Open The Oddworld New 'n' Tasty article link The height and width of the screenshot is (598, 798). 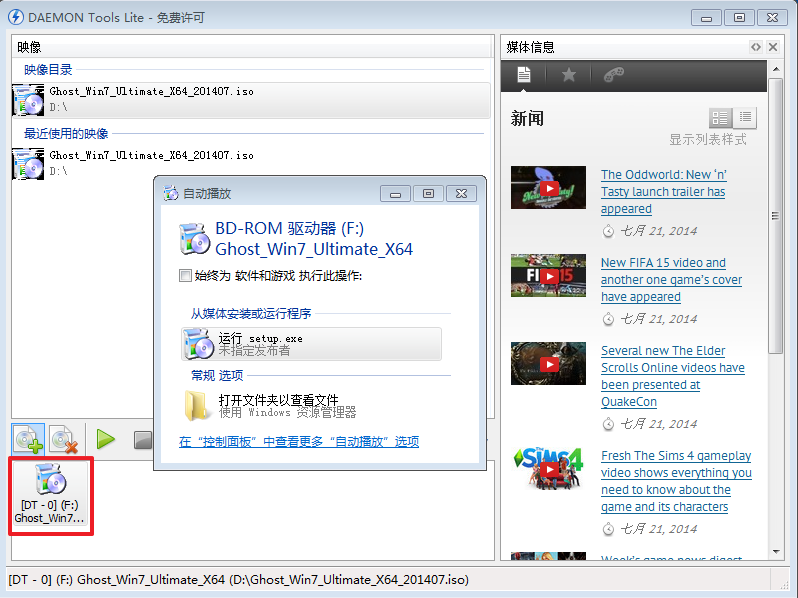(x=664, y=191)
